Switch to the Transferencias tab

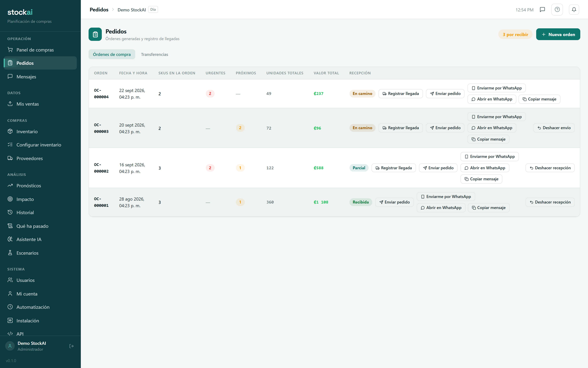pos(155,54)
